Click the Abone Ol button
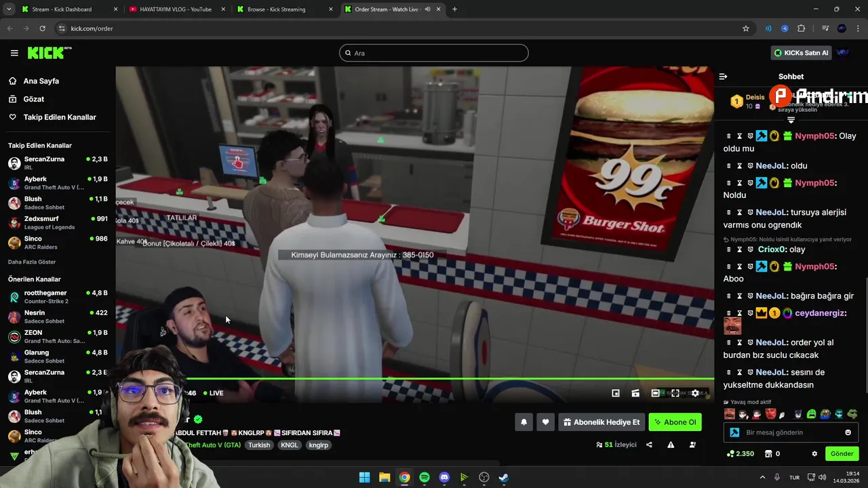The width and height of the screenshot is (868, 488). [675, 422]
